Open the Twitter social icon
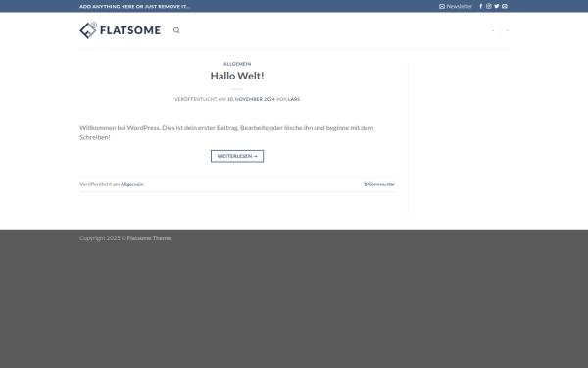 click(x=497, y=6)
